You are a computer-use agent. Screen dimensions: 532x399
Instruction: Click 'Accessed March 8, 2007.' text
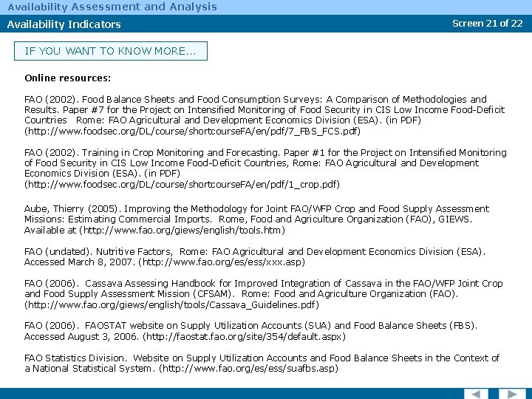(x=79, y=262)
